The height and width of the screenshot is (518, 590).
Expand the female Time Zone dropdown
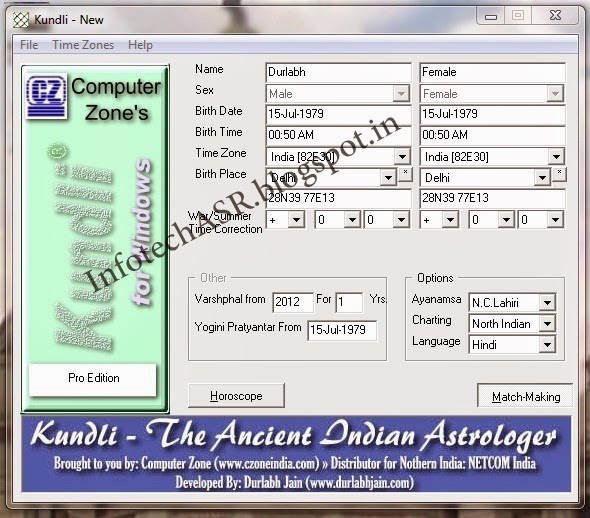(x=556, y=156)
